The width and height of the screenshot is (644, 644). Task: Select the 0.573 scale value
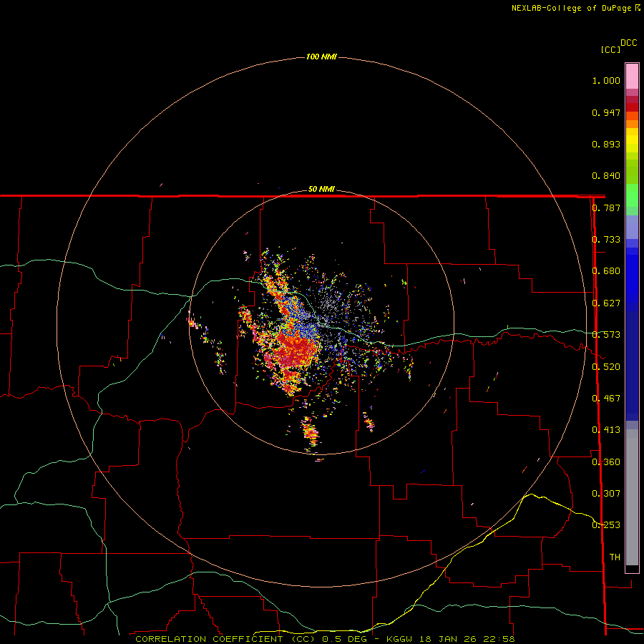pos(606,335)
